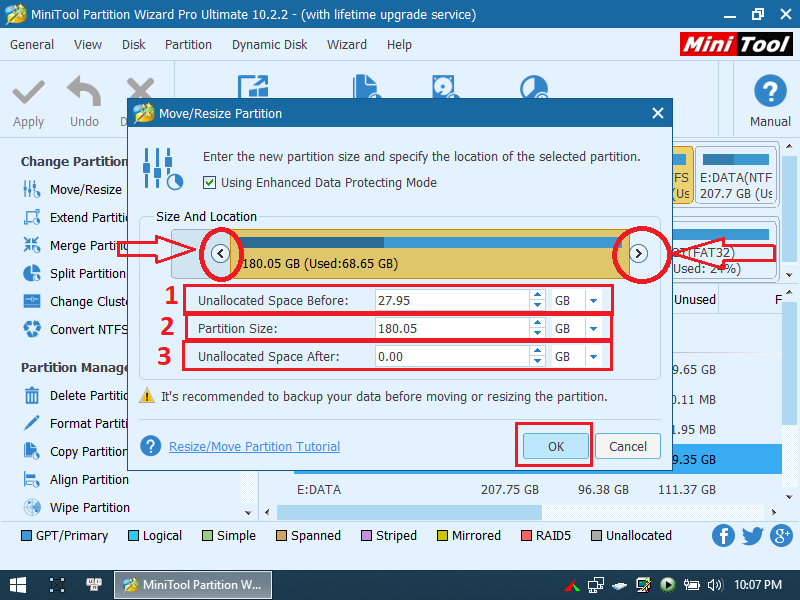This screenshot has height=600, width=800.
Task: Click MiniTool Partition Wizard taskbar button
Action: [x=193, y=585]
